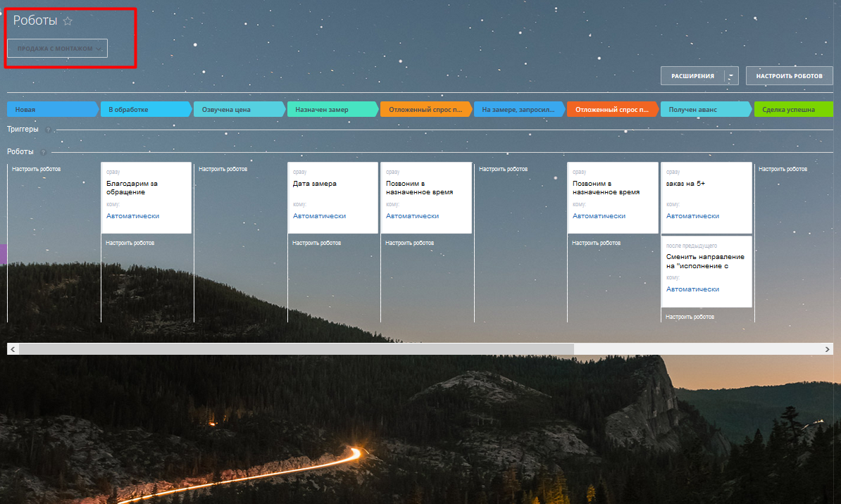The image size is (841, 504).
Task: Select the Назначен замер stage
Action: pyautogui.click(x=332, y=109)
